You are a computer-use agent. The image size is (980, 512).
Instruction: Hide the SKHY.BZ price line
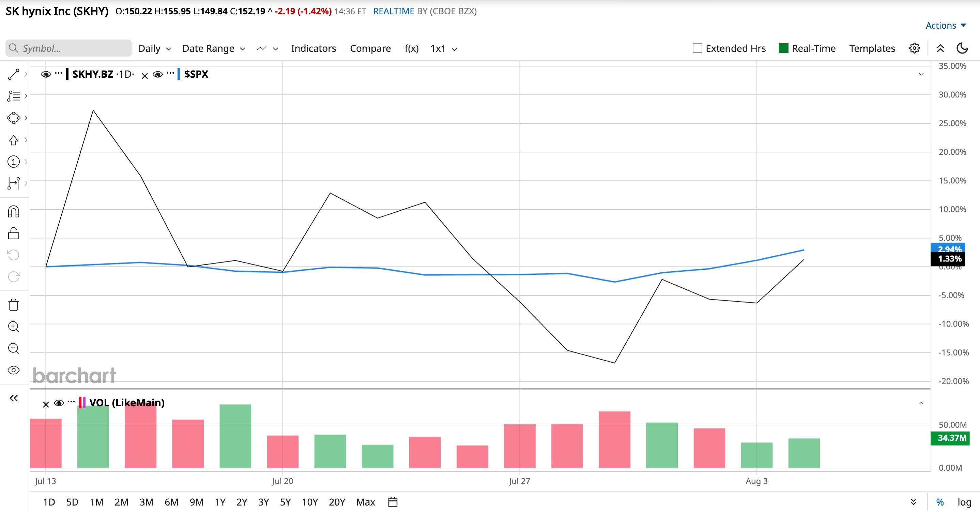[x=46, y=75]
